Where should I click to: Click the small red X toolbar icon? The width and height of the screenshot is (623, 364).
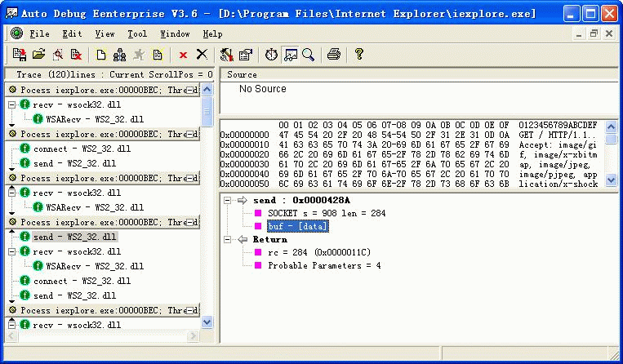[x=183, y=55]
